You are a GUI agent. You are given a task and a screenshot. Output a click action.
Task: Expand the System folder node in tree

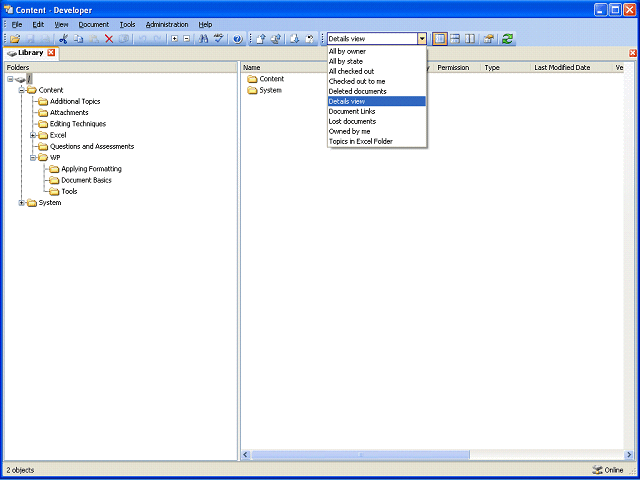pyautogui.click(x=22, y=203)
